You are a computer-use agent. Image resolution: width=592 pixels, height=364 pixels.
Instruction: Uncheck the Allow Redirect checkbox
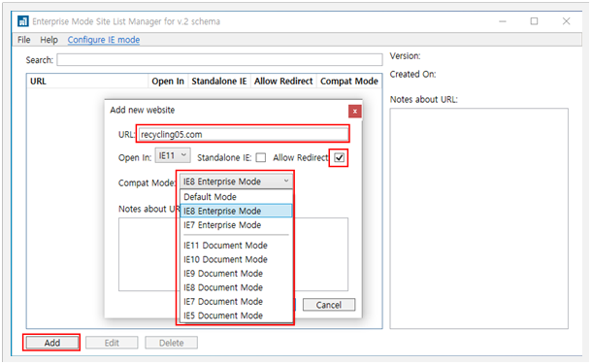pyautogui.click(x=339, y=157)
